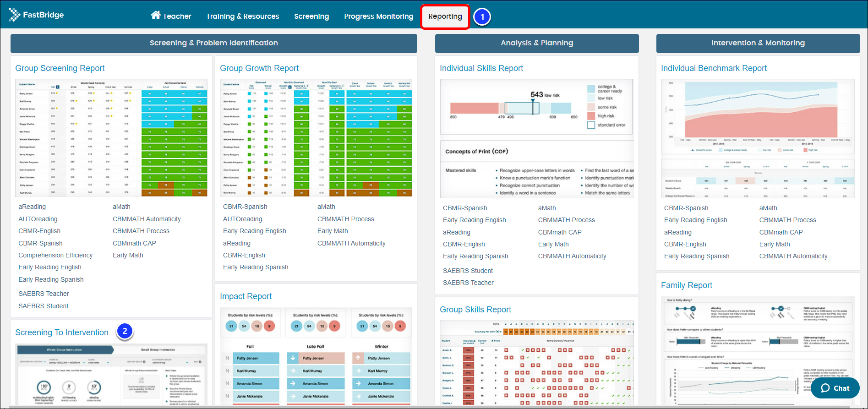Select AUTOreading under Group Growth Report
The height and width of the screenshot is (409, 868).
point(243,219)
